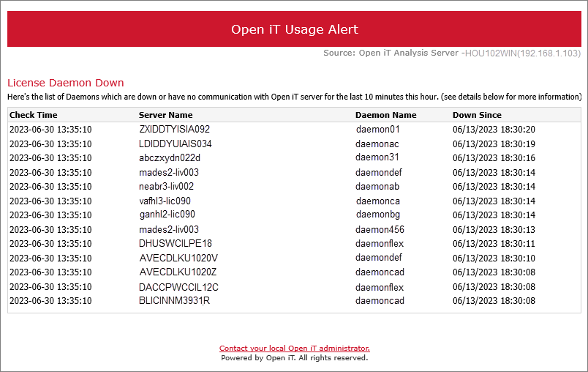Viewport: 588px width, 372px height.
Task: Select server name vafhl3-lic090
Action: [165, 201]
